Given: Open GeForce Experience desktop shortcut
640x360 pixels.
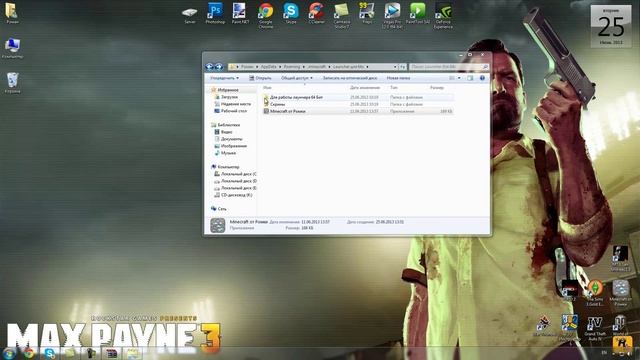Looking at the screenshot, I should click(x=443, y=15).
